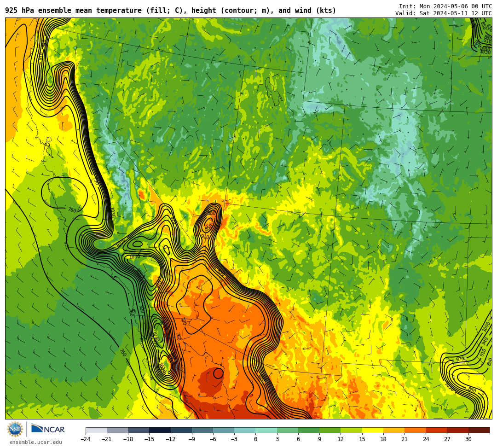This screenshot has height=448, width=497.
Task: Pick the colorbar swatch between -21 and -18
Action: click(118, 430)
